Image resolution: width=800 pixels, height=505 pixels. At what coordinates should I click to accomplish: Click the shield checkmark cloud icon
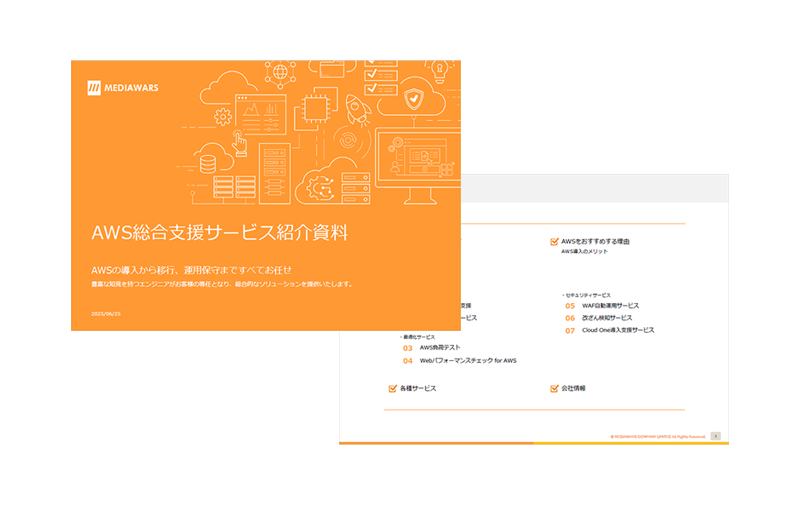413,97
